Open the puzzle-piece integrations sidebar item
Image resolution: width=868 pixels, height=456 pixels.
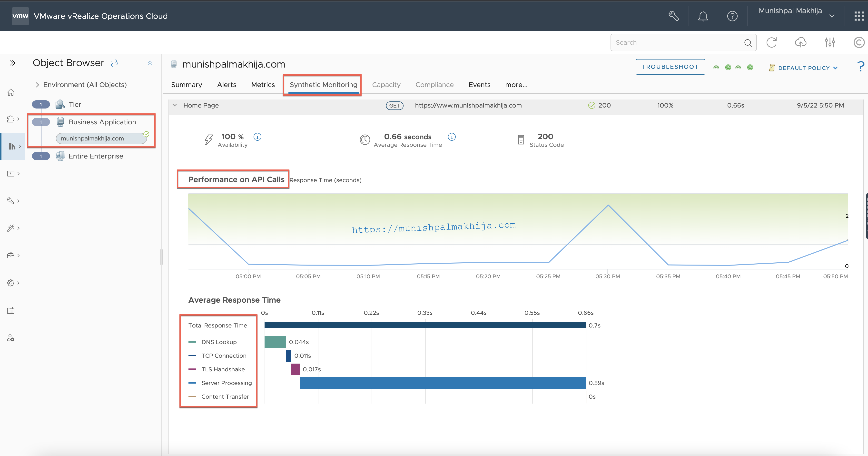(11, 119)
